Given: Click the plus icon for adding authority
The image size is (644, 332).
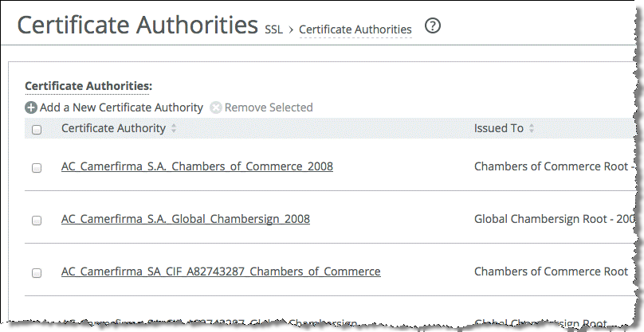Looking at the screenshot, I should click(31, 107).
